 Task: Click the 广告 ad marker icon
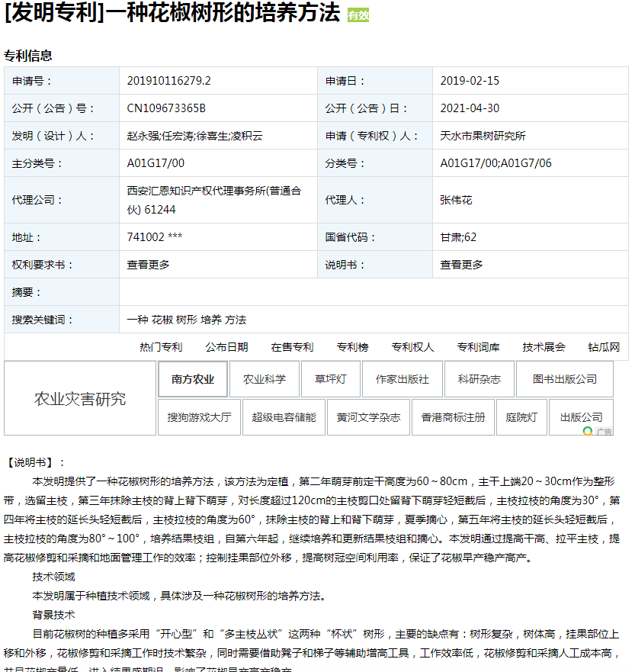click(x=598, y=431)
